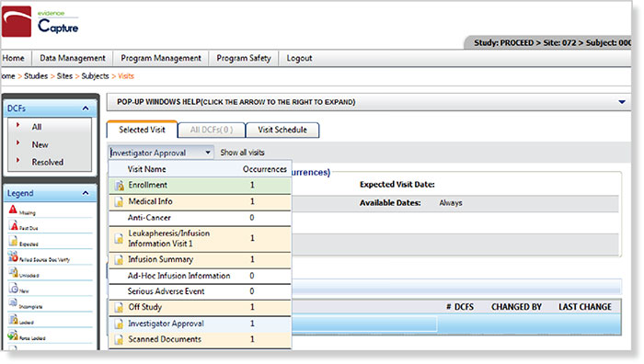The image size is (644, 364).
Task: Click the # DCFS column header
Action: click(460, 307)
